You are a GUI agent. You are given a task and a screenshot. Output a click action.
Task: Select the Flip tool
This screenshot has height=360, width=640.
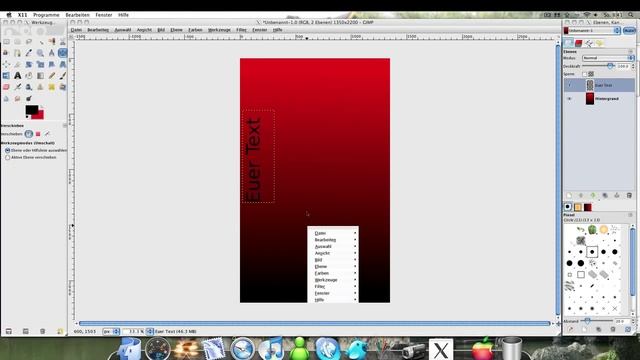point(6,76)
